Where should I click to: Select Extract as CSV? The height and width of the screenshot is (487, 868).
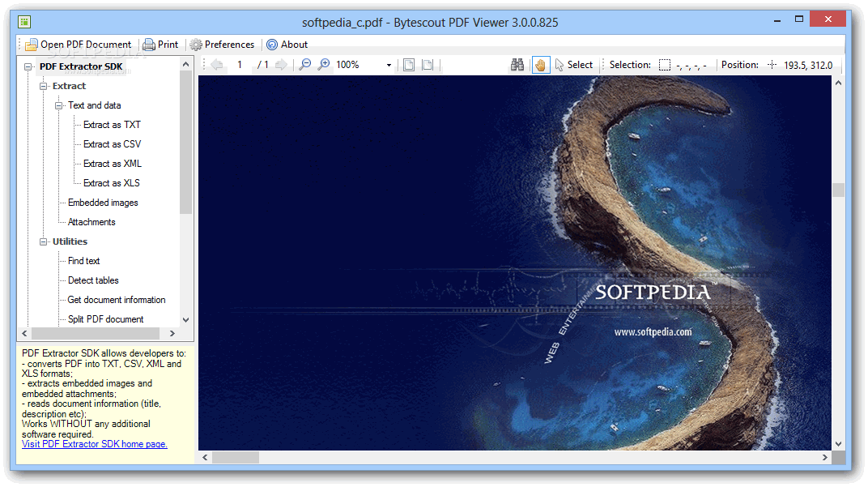pos(112,144)
